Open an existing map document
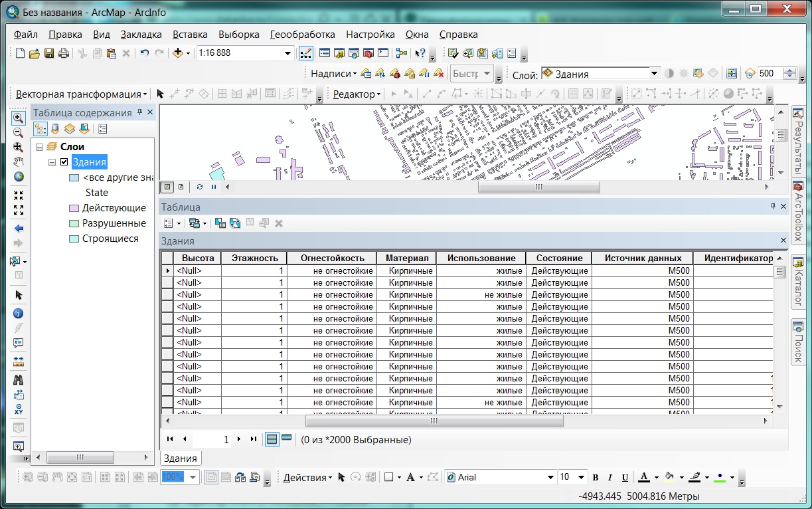This screenshot has height=509, width=812. point(35,53)
